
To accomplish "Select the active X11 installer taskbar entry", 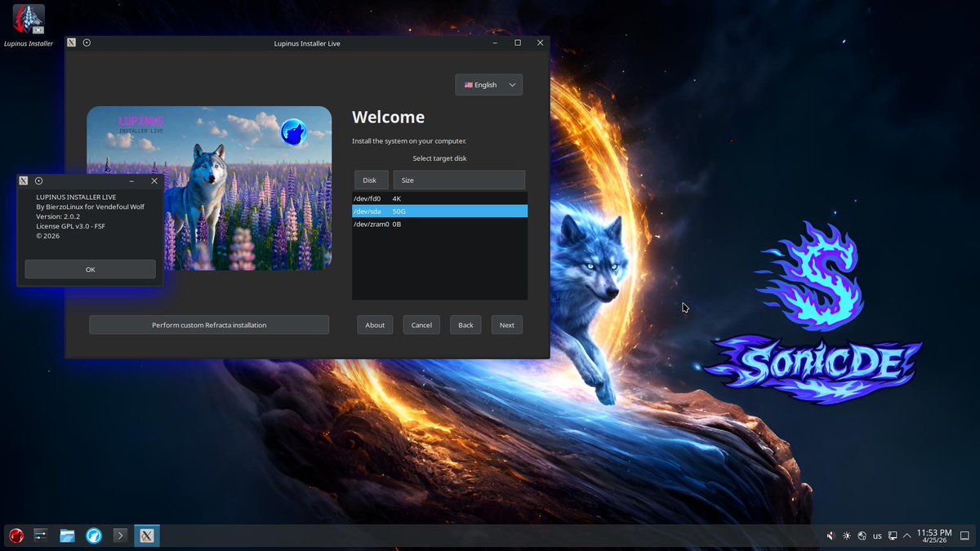I will coord(147,535).
